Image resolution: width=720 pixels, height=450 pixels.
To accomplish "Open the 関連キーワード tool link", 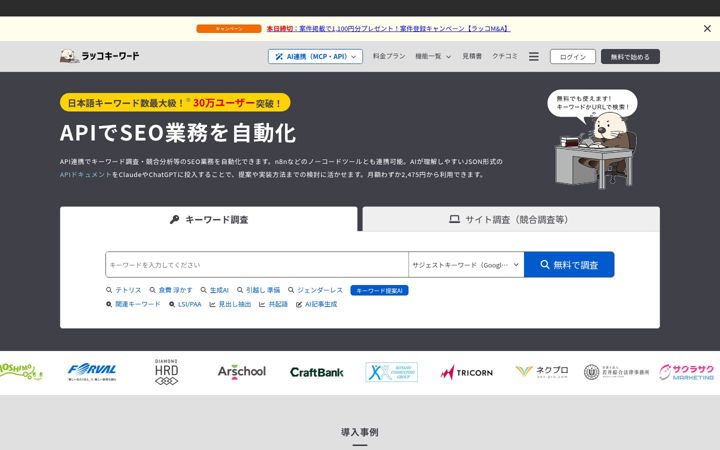I will coord(133,304).
